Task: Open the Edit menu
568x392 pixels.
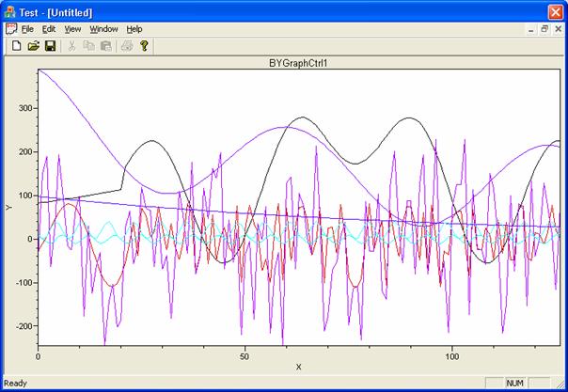Action: tap(49, 29)
